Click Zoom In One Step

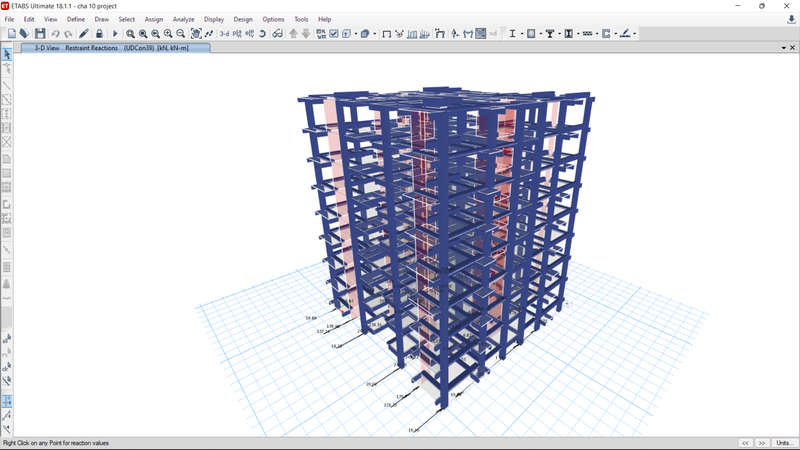168,34
